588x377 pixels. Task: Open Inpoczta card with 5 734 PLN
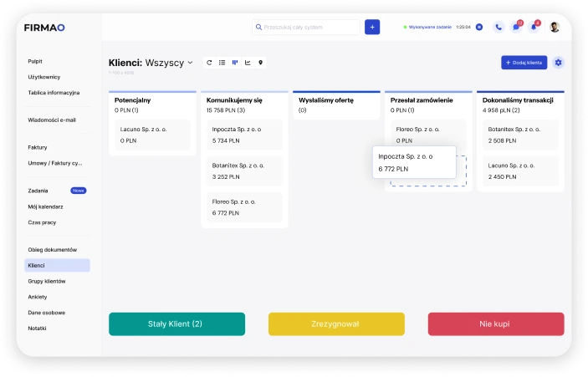point(244,135)
